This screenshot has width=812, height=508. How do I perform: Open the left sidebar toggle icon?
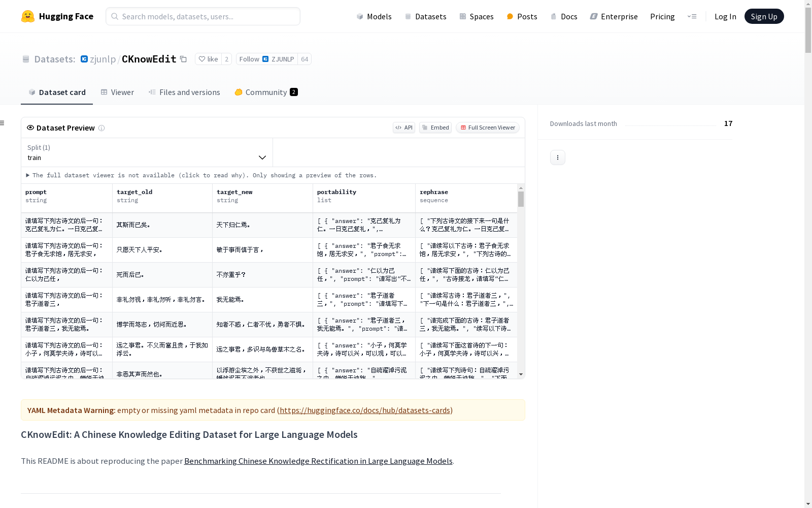pos(2,123)
